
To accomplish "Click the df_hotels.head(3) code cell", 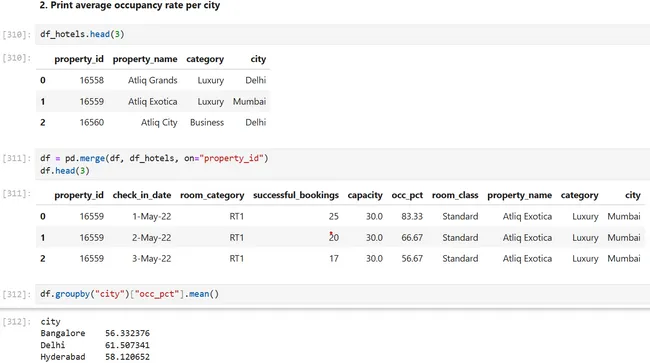I will (342, 34).
